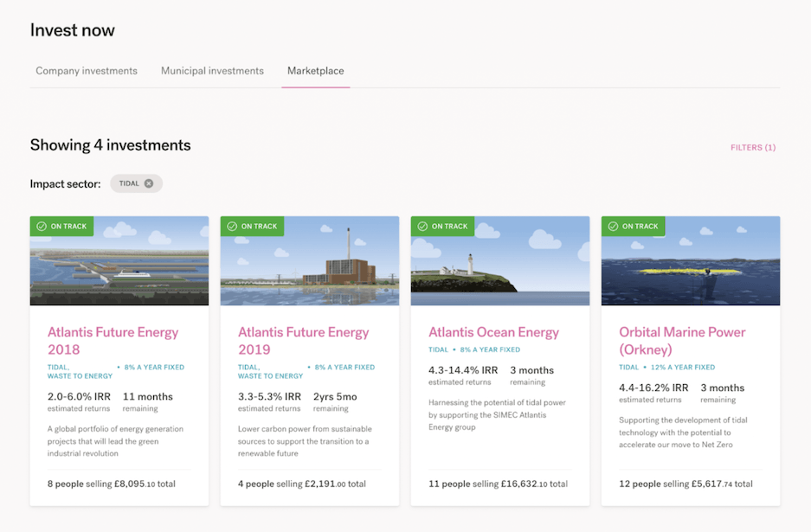The image size is (811, 532).
Task: Switch to the Municipal investments tab
Action: click(212, 71)
